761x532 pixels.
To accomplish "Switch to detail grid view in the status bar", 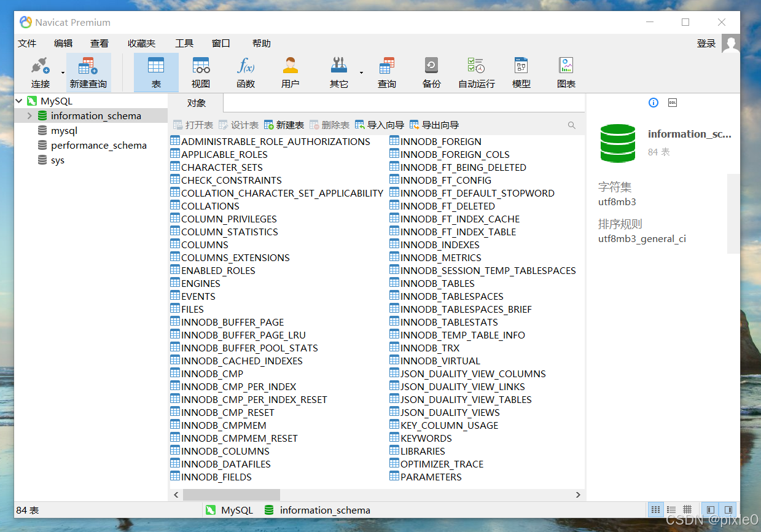I will (x=687, y=510).
